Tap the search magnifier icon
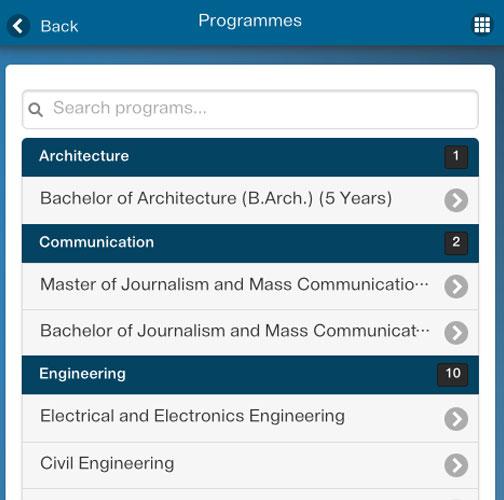Viewport: 504px width, 500px height. tap(35, 109)
